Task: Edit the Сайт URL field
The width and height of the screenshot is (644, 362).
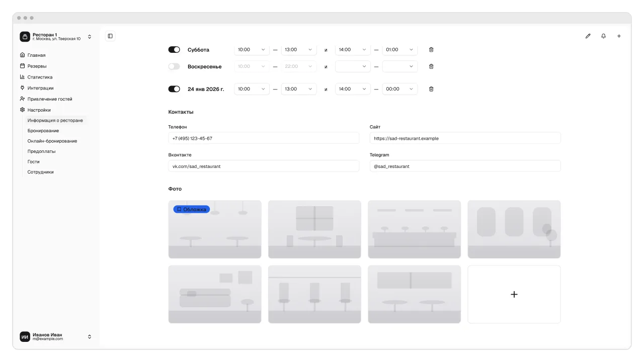Action: click(x=465, y=138)
